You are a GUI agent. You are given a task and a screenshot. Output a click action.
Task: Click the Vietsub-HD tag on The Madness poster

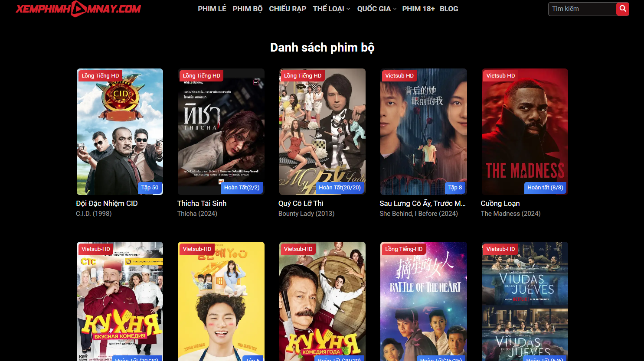pyautogui.click(x=500, y=76)
